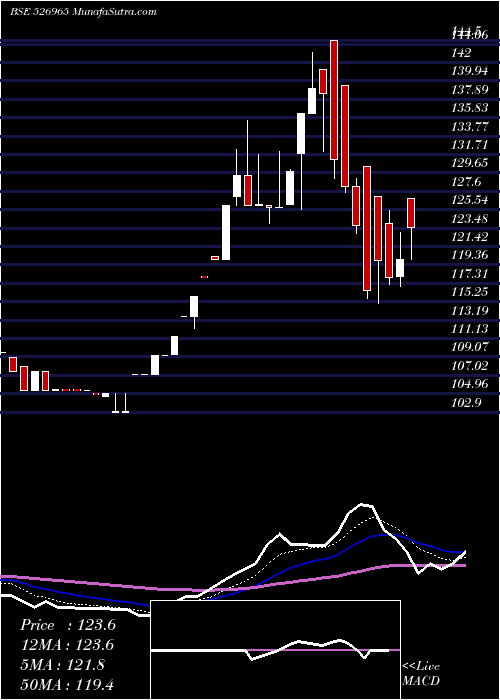
Task: Click the 113.19 price axis label
Action: click(470, 310)
